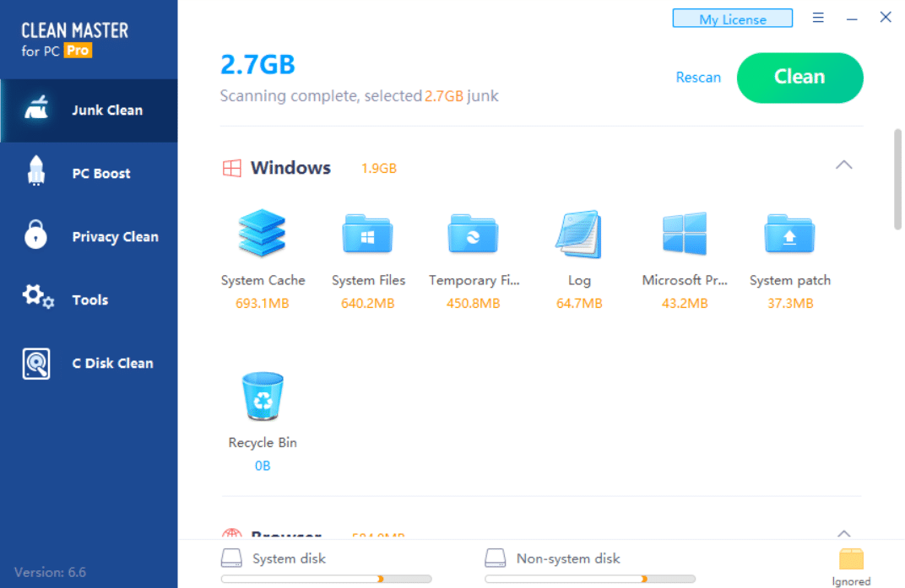Click the Microsoft Products 43.2MB value
The image size is (905, 588).
pos(685,304)
